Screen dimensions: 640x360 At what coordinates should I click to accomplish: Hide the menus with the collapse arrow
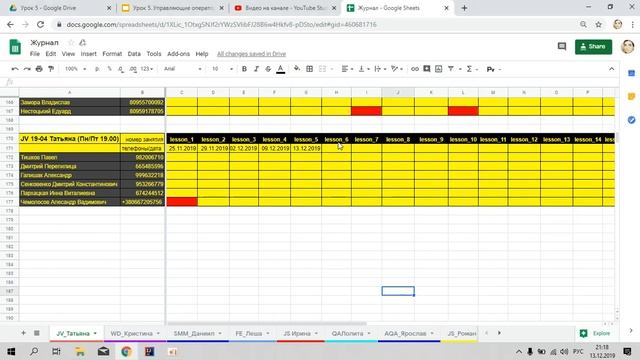pos(611,69)
